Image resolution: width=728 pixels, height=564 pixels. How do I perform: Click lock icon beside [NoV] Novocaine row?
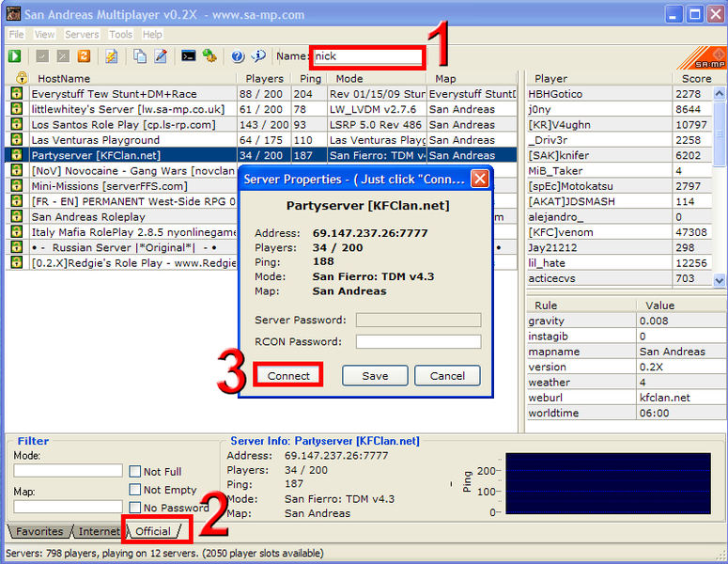pyautogui.click(x=17, y=170)
